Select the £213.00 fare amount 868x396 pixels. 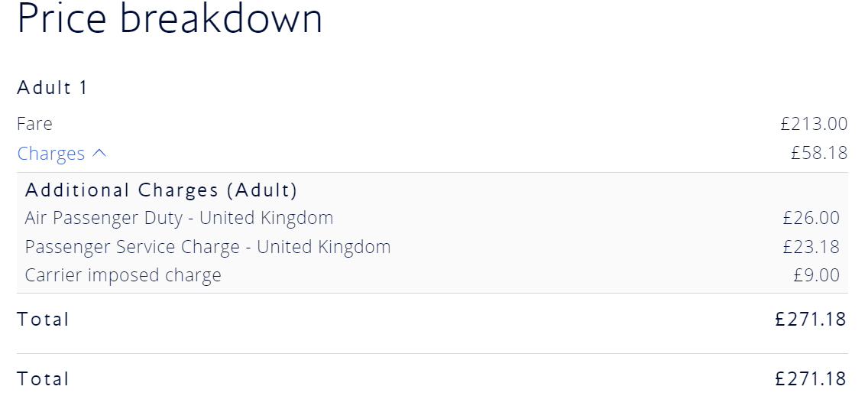pyautogui.click(x=814, y=124)
